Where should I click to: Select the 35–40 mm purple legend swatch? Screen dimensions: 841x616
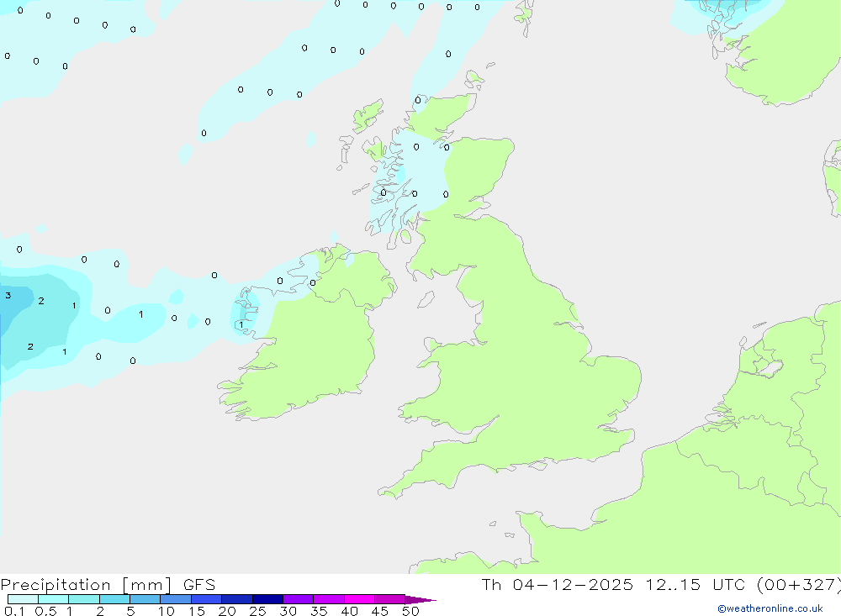click(329, 599)
